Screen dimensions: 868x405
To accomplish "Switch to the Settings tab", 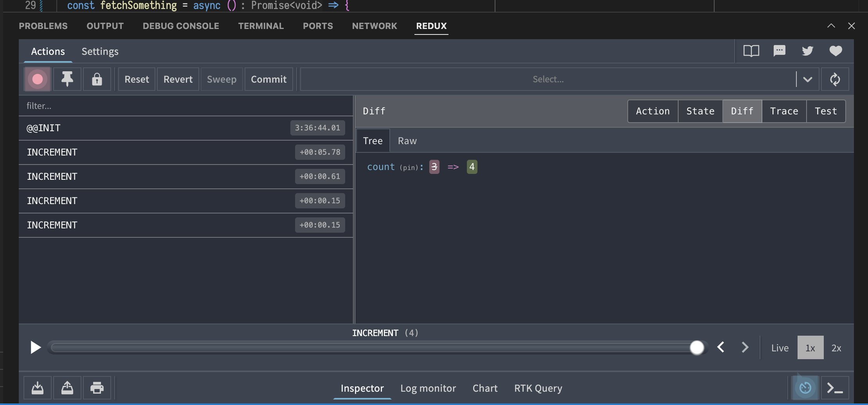I will point(100,51).
